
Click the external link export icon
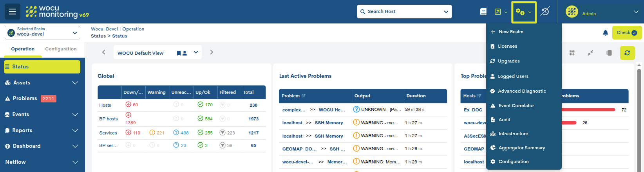pyautogui.click(x=497, y=12)
